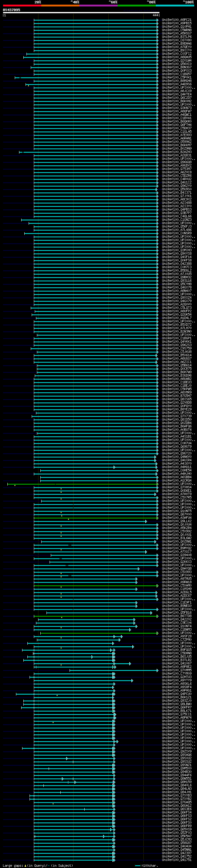Select label UniRef100_A8QFW7

(177, 111)
